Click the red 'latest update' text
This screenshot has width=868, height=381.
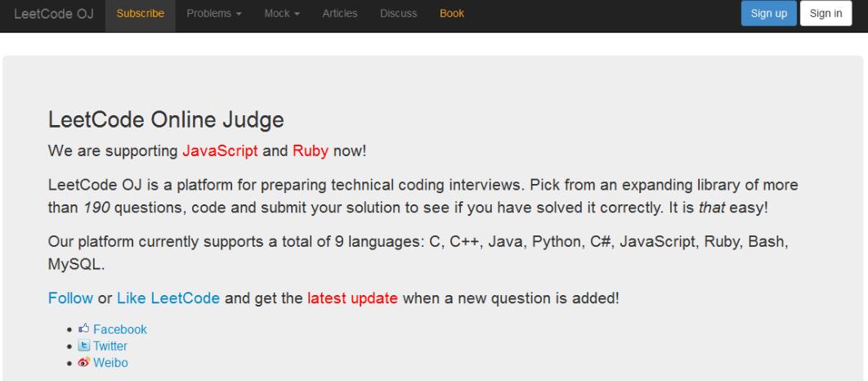pyautogui.click(x=353, y=298)
